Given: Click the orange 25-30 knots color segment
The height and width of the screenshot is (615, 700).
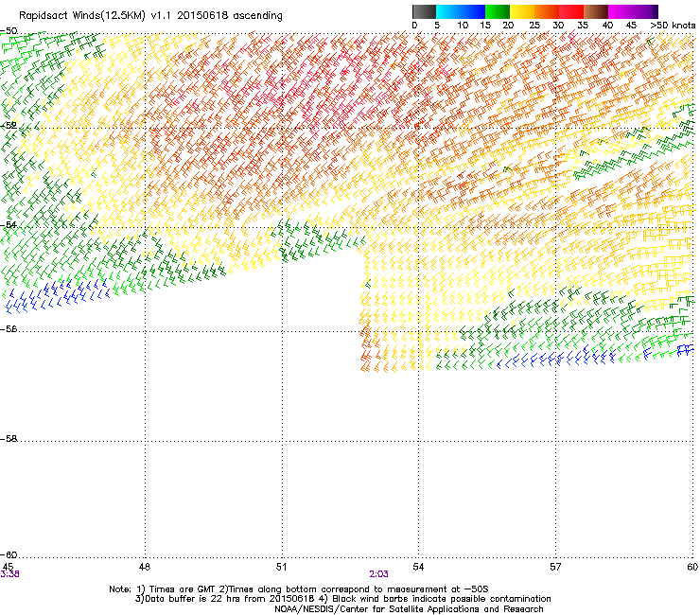Looking at the screenshot, I should 547,11.
